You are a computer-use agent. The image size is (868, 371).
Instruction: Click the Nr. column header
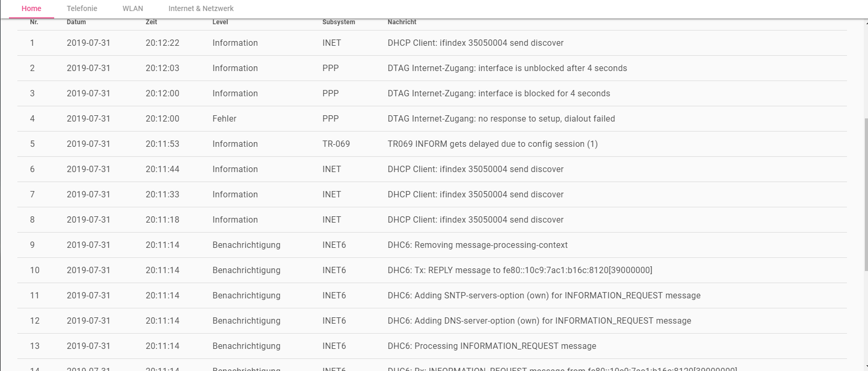(34, 22)
